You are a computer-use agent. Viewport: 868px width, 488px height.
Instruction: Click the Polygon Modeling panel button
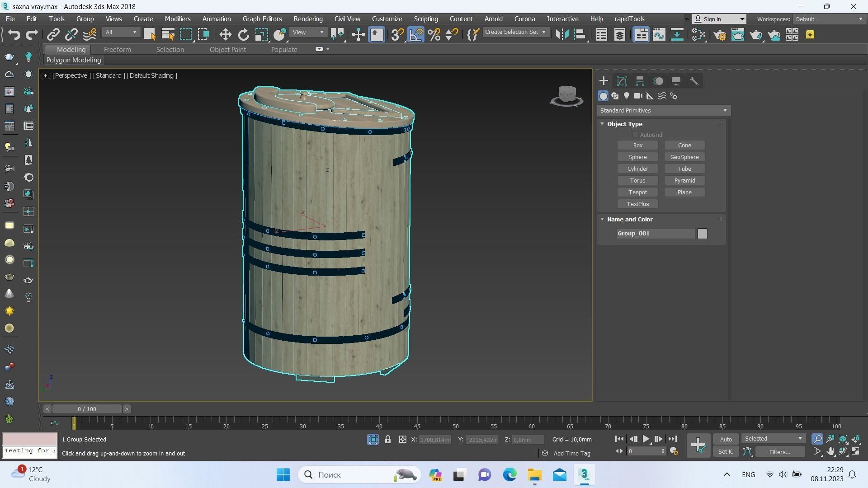74,60
